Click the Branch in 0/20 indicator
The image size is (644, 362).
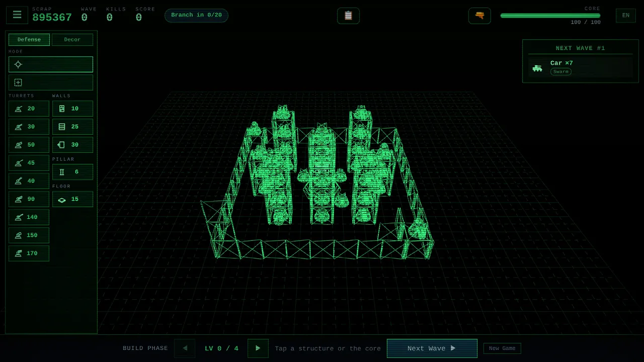point(196,15)
